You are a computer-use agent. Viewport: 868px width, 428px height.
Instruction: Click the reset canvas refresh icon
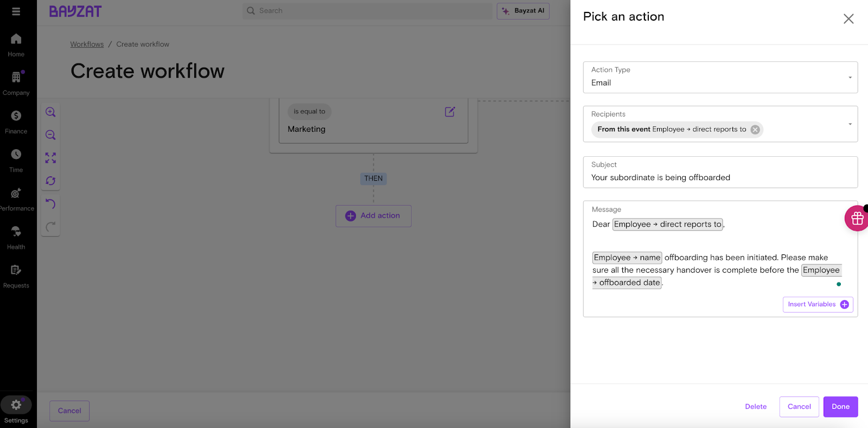pos(50,181)
